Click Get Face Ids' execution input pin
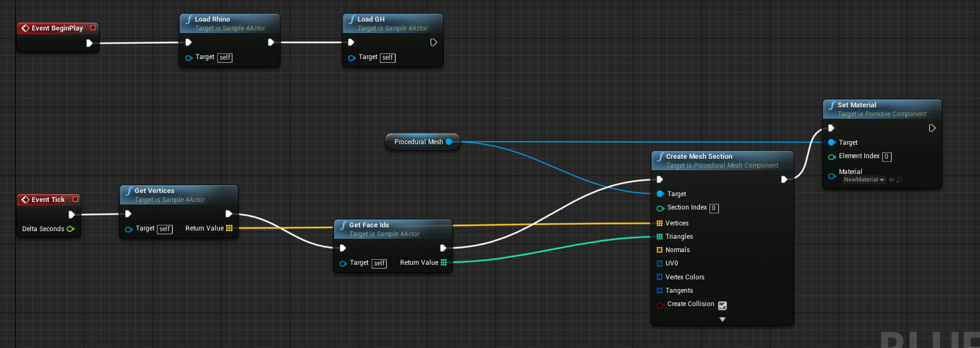This screenshot has height=348, width=980. tap(343, 248)
